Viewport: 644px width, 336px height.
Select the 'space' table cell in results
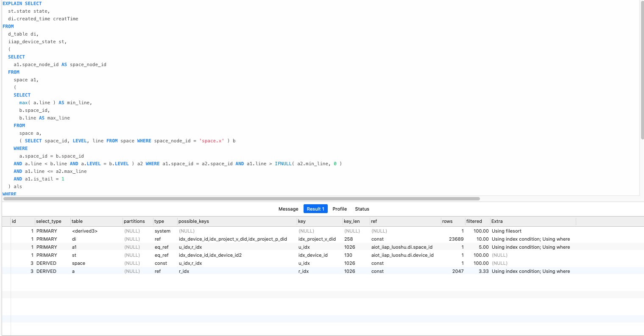pyautogui.click(x=78, y=263)
